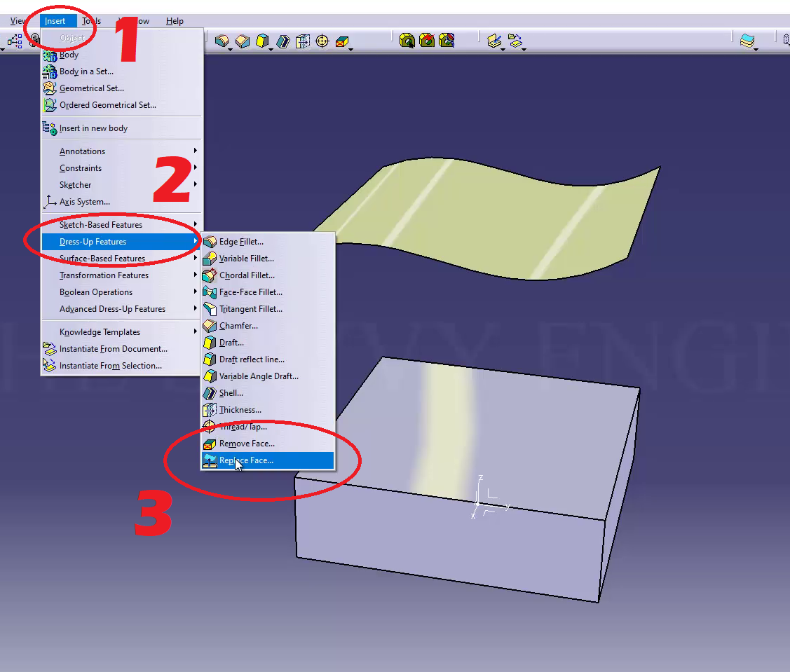The height and width of the screenshot is (672, 790).
Task: Select Edge Fillet in Dress-Up submenu
Action: [x=241, y=242]
